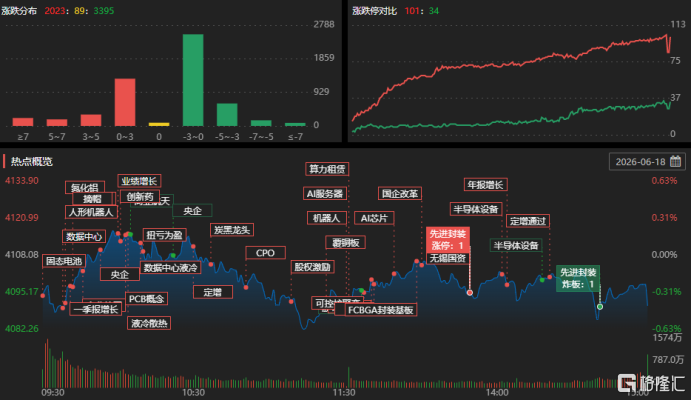The height and width of the screenshot is (400, 692).
Task: Open the 人形机器人 hotspot label
Action: pos(91,212)
